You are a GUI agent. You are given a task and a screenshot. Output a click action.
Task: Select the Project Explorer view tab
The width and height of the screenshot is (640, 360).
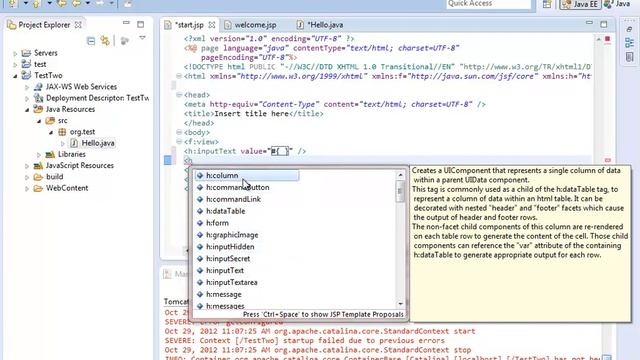click(44, 25)
